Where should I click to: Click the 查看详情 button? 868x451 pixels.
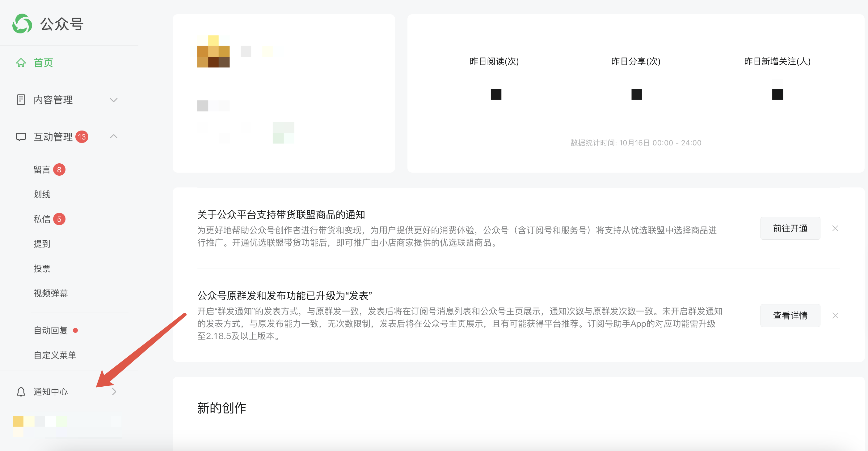pyautogui.click(x=790, y=316)
